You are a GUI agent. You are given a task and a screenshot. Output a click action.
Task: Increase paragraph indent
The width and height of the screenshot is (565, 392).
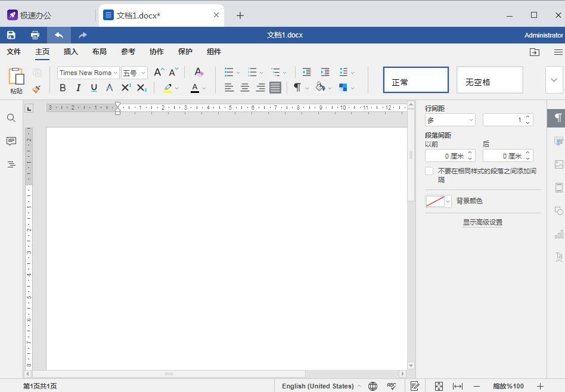(x=325, y=73)
